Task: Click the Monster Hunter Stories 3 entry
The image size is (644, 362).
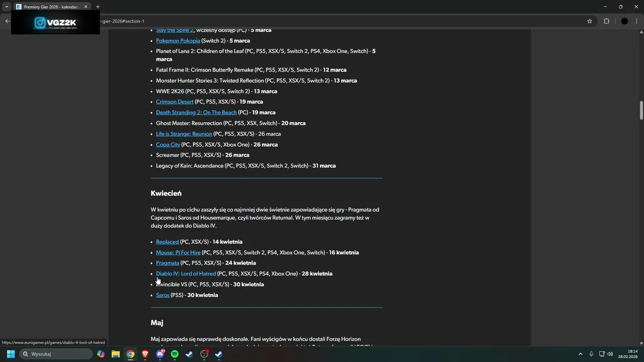Action: coord(257,80)
